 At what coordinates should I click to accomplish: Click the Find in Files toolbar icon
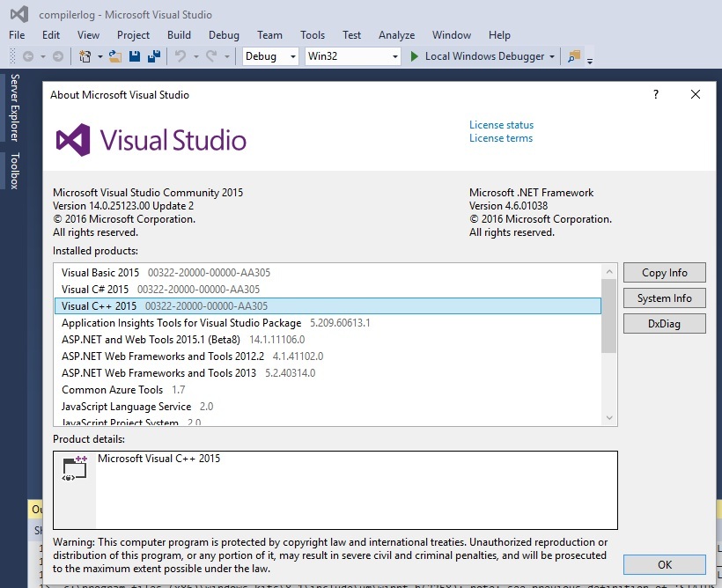tap(574, 56)
